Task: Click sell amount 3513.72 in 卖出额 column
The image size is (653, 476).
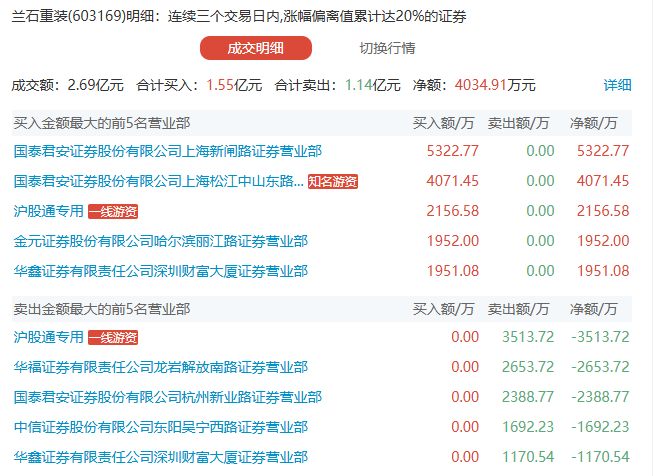Action: pyautogui.click(x=528, y=336)
